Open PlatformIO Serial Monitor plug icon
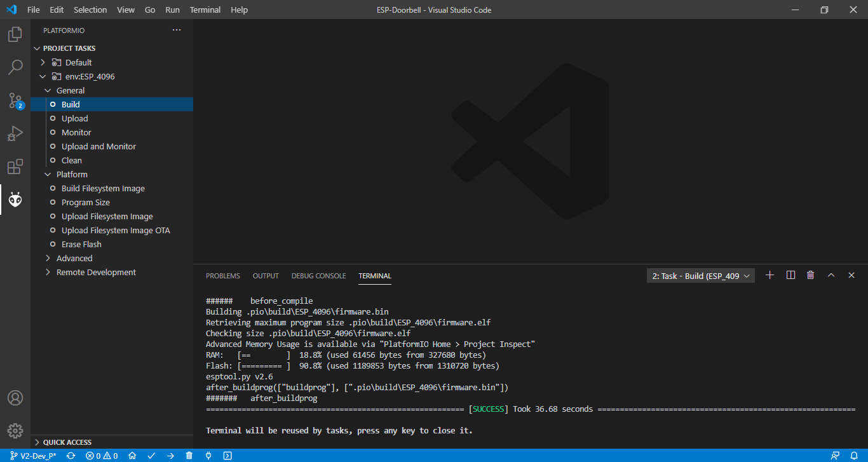 [208, 456]
